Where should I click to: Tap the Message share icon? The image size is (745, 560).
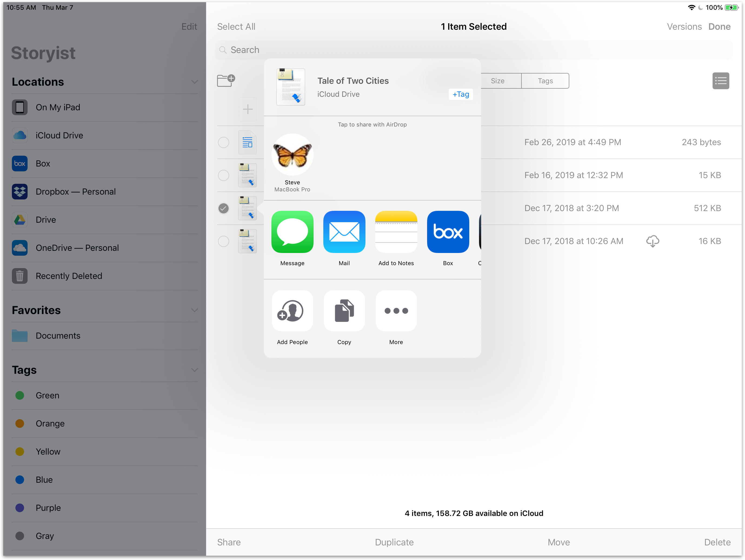tap(292, 232)
